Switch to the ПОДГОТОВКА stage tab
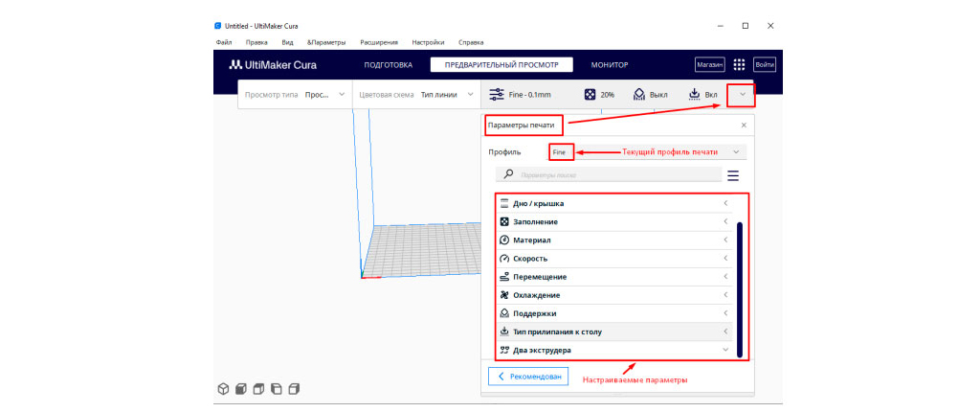Screen dimensions: 980x412 (x=388, y=65)
